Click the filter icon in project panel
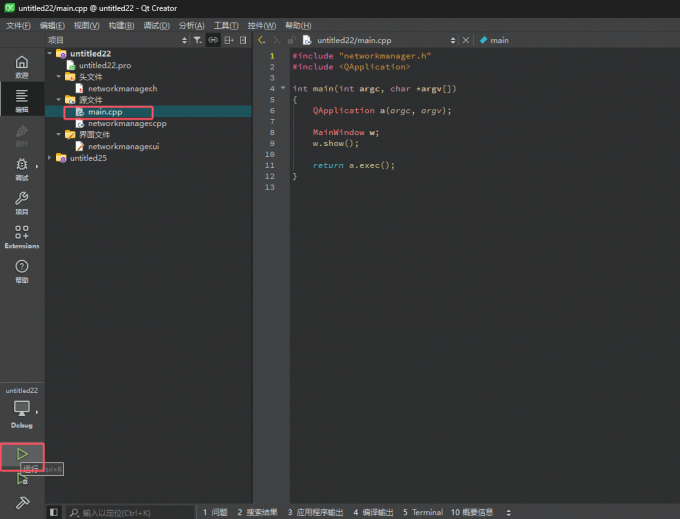 (197, 40)
